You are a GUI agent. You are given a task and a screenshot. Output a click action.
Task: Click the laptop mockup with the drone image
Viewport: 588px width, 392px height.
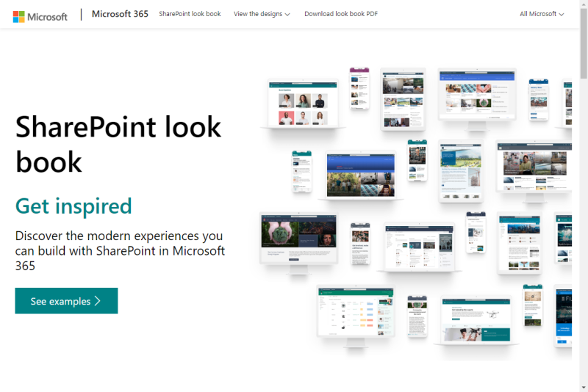tap(476, 321)
